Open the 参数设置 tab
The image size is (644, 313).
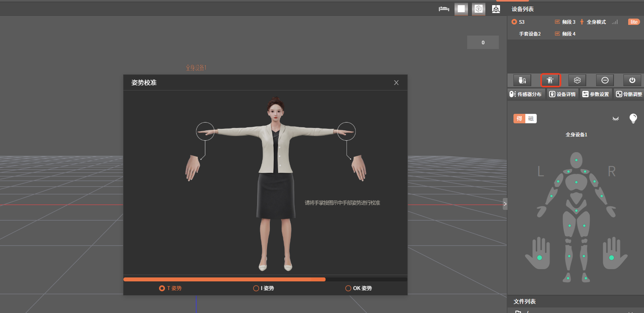[x=596, y=94]
